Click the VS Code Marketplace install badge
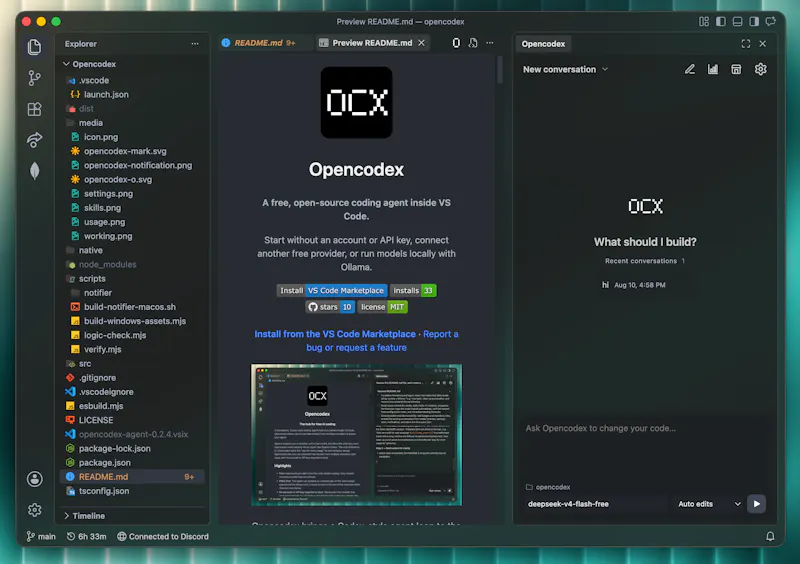The height and width of the screenshot is (564, 800). (332, 290)
